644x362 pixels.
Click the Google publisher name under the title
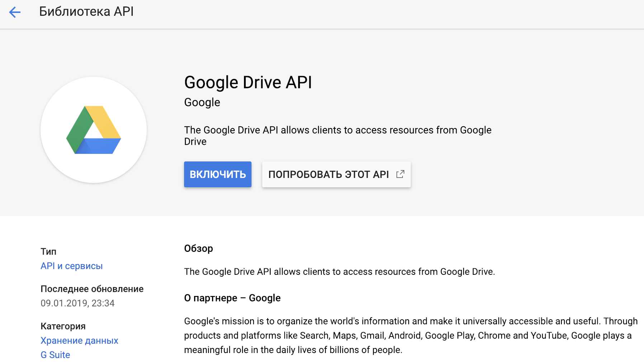point(202,103)
